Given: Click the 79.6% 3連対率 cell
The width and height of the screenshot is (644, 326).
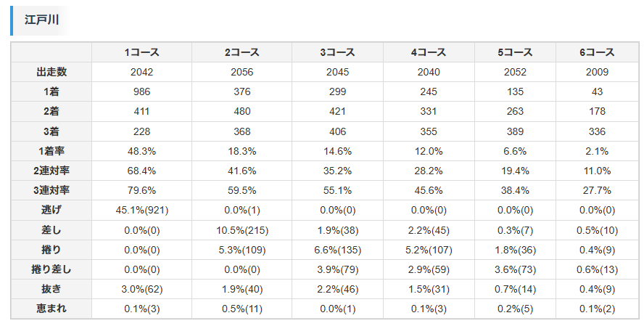Looking at the screenshot, I should [x=141, y=190].
